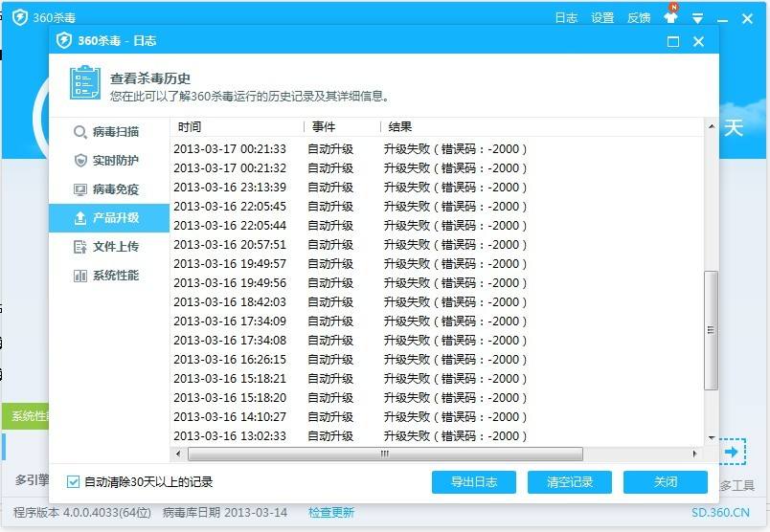Image resolution: width=770 pixels, height=532 pixels.
Task: Open 日志 menu in main title bar
Action: tap(566, 17)
